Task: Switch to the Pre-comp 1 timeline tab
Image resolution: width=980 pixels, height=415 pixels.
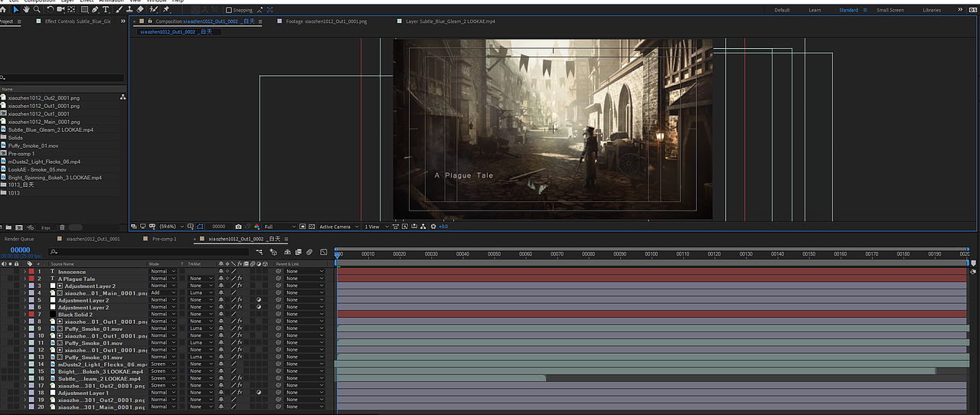Action: 164,239
